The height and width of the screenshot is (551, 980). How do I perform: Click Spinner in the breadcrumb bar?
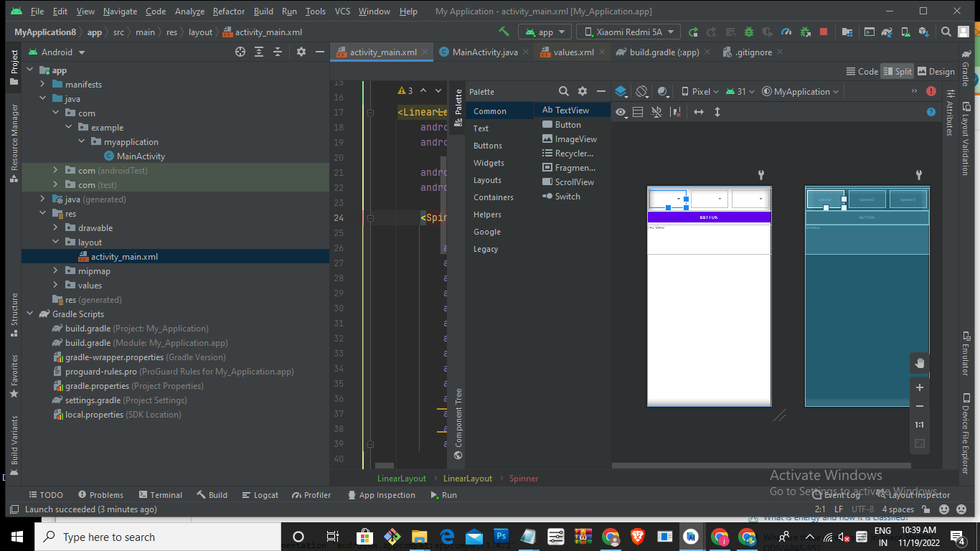(524, 478)
